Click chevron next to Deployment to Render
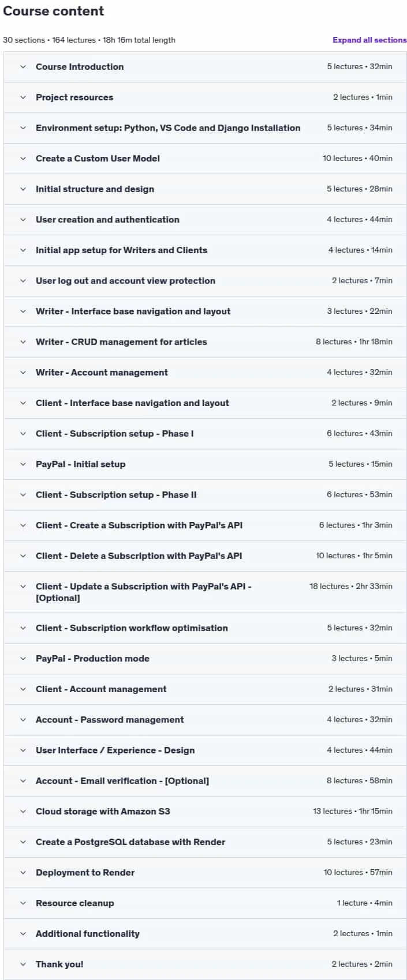Viewport: 407px width, 980px height. click(x=23, y=873)
